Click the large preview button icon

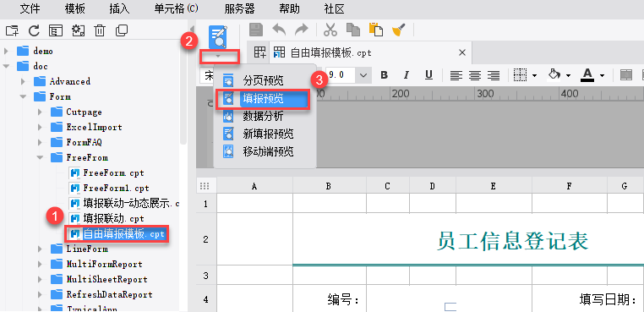(218, 37)
